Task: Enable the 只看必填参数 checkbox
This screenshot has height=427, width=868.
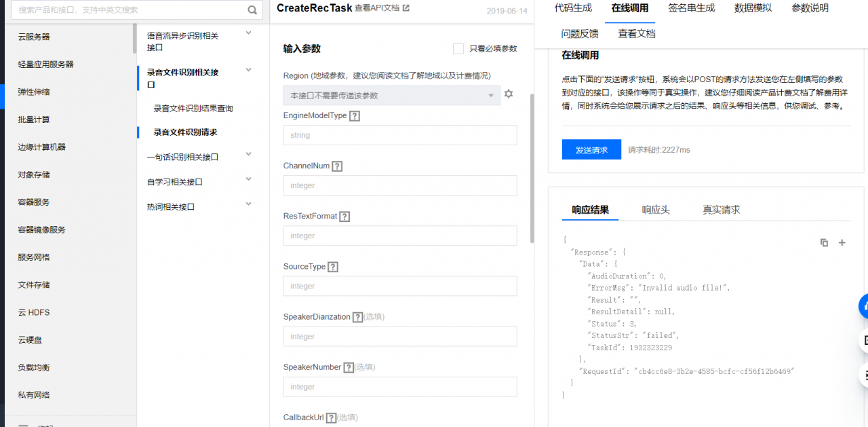Action: 458,48
